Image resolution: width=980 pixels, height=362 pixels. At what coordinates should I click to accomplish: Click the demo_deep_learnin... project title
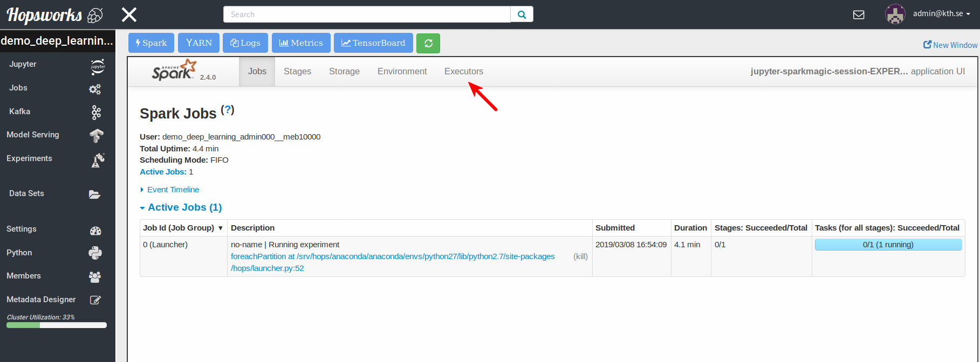pos(57,41)
